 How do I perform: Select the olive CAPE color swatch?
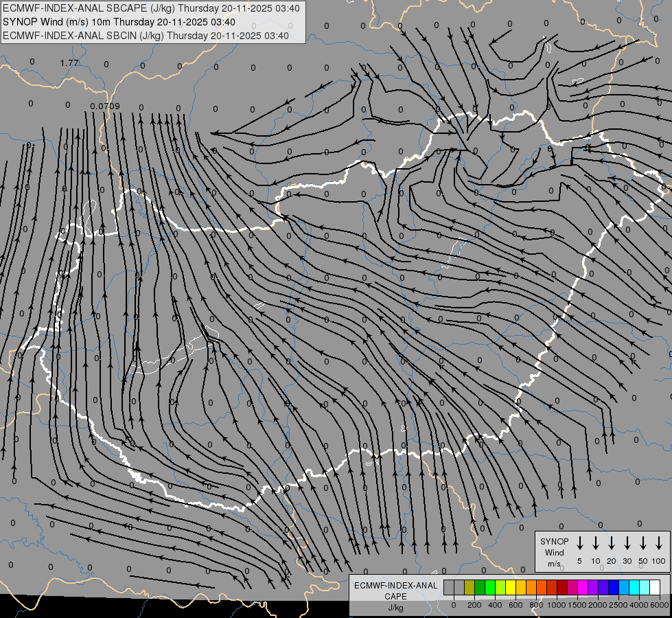tap(470, 587)
